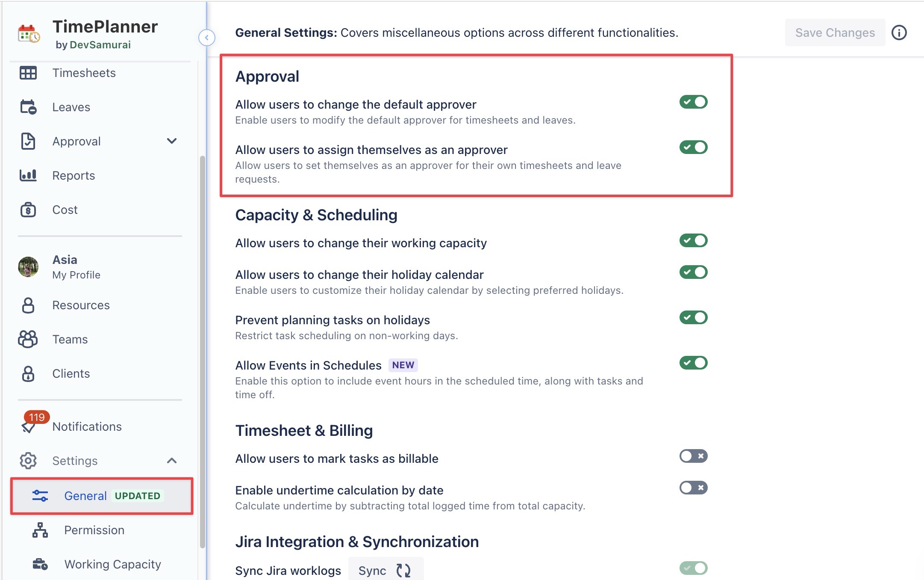Click the Sync Jira worklogs button
The height and width of the screenshot is (580, 924).
point(385,570)
